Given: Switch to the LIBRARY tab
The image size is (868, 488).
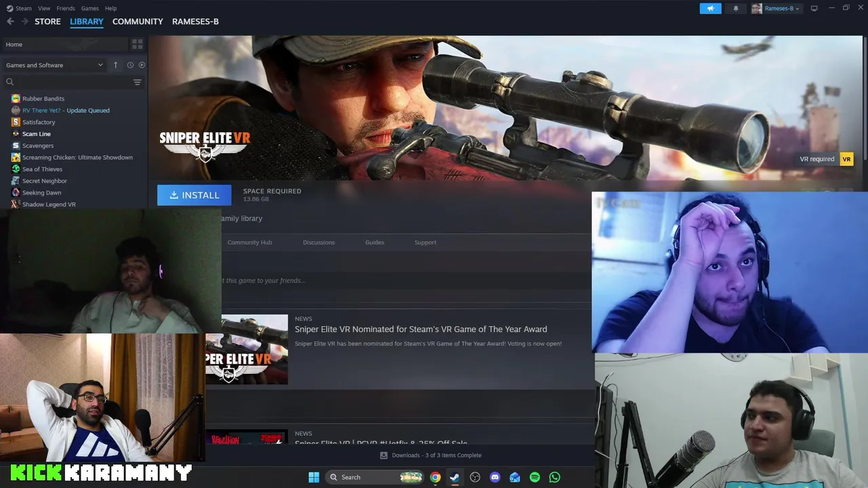Looking at the screenshot, I should 87,22.
